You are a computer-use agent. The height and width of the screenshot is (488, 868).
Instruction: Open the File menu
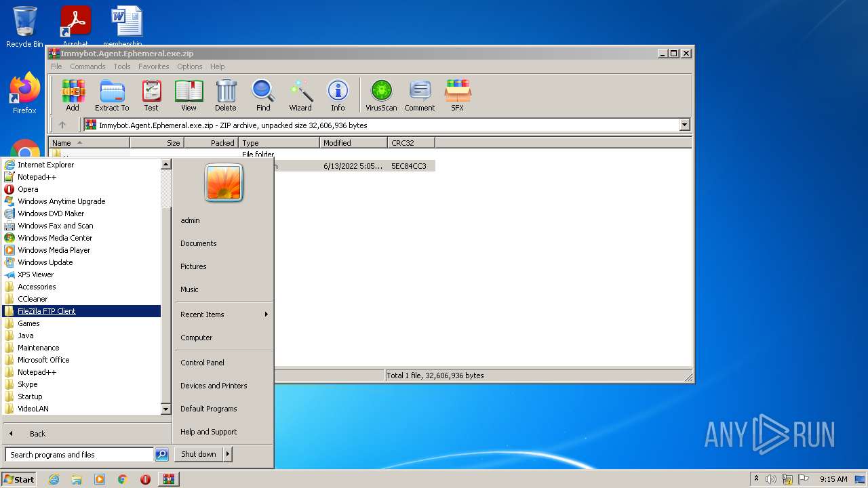(56, 66)
